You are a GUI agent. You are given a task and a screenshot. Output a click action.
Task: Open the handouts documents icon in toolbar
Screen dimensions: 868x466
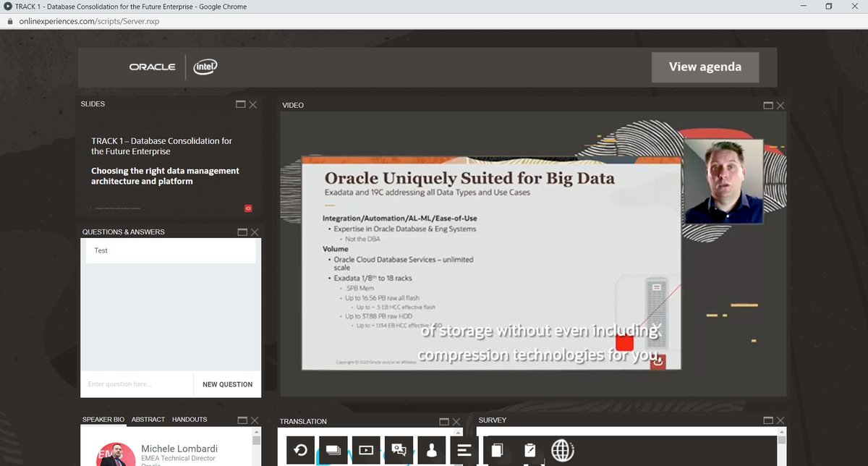coord(497,450)
